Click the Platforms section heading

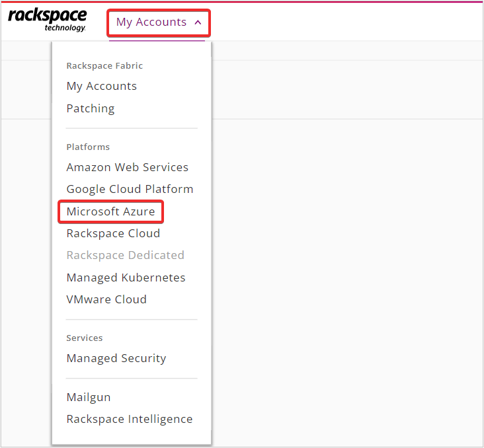point(88,147)
